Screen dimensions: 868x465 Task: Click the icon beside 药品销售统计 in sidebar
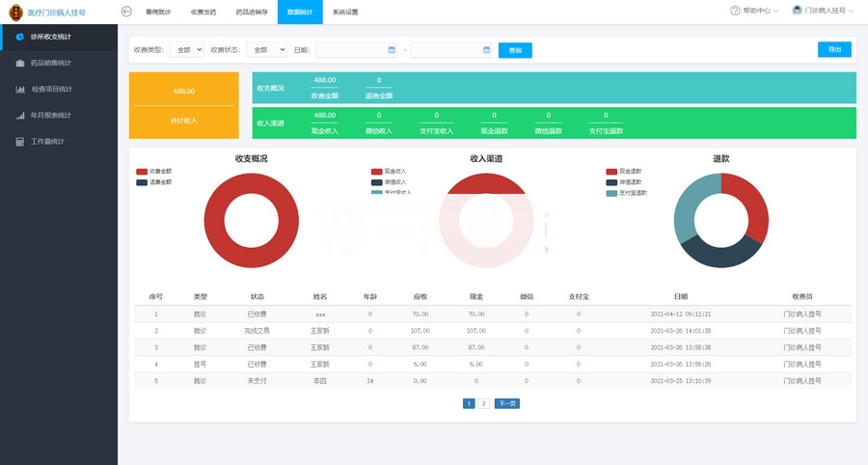[19, 63]
